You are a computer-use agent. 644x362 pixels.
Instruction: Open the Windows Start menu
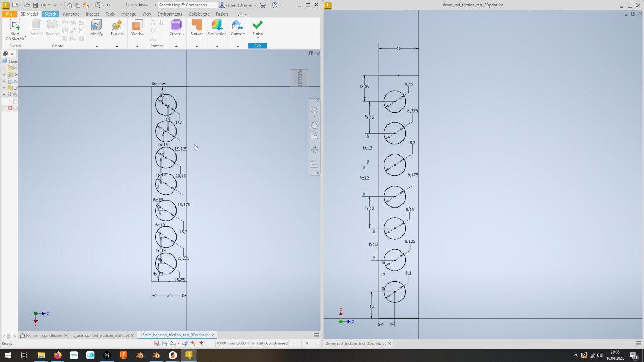[8, 355]
